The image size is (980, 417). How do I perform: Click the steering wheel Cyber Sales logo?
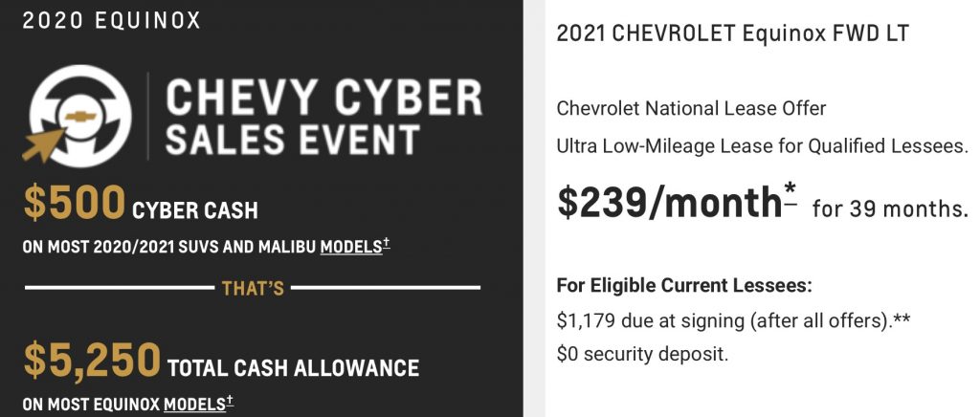(78, 116)
